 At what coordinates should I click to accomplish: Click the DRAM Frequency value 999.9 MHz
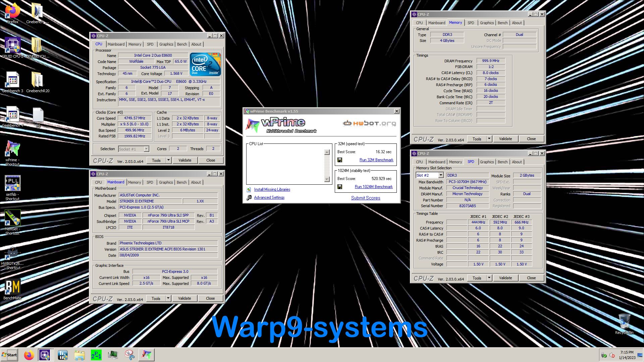tap(491, 61)
